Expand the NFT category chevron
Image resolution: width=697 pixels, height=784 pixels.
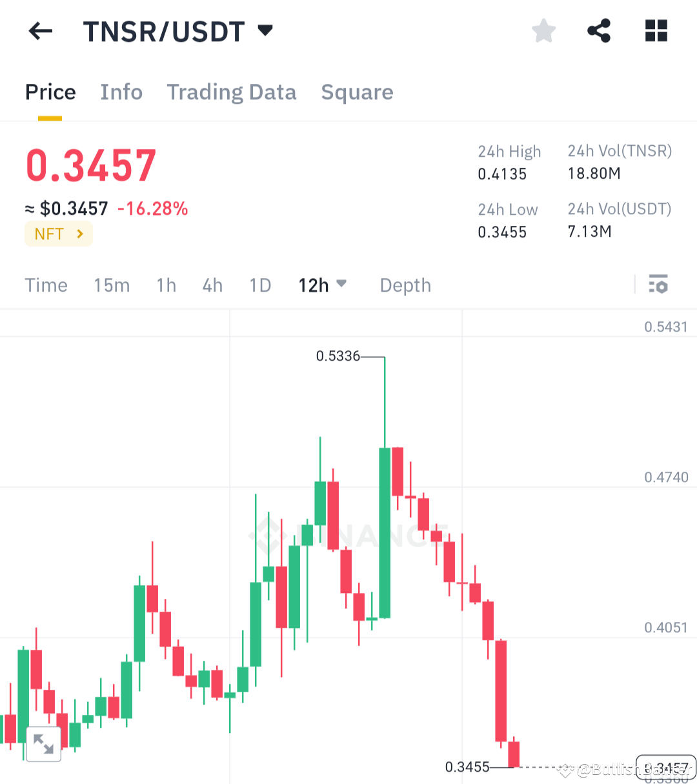coord(79,234)
